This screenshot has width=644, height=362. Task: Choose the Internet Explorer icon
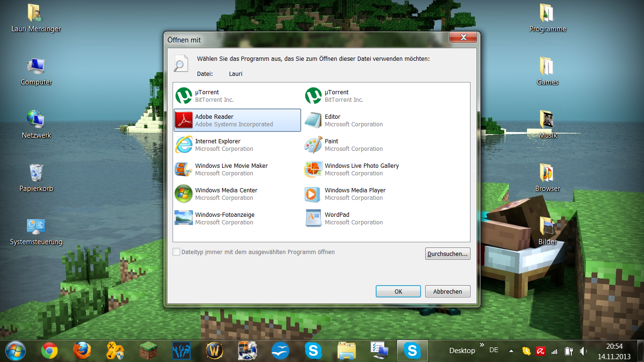point(183,145)
